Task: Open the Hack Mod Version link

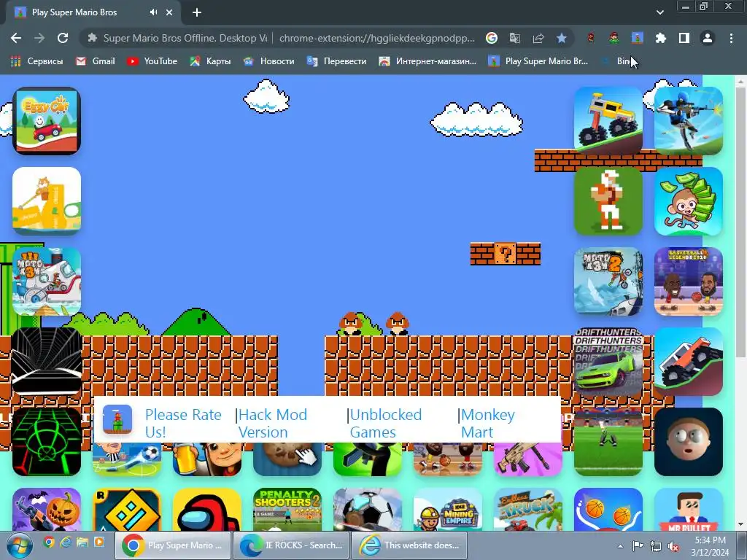Action: point(273,424)
